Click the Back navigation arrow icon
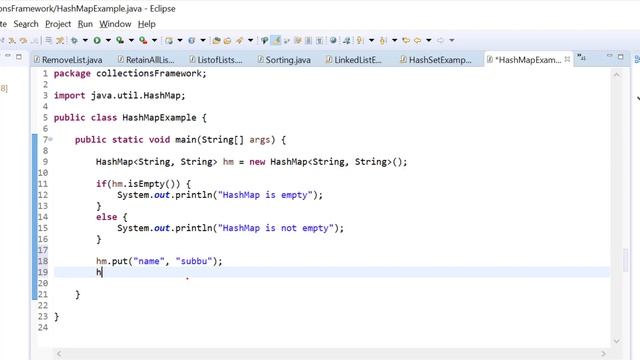This screenshot has width=640, height=360. [418, 40]
